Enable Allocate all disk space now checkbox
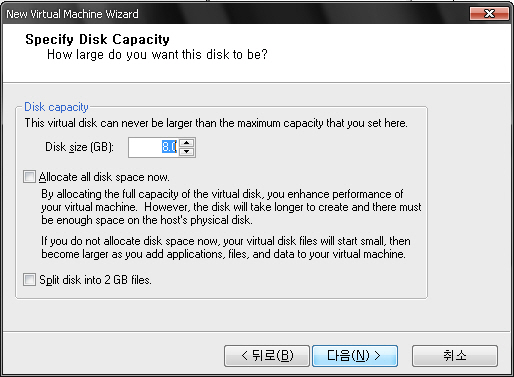The height and width of the screenshot is (377, 514). [x=29, y=177]
